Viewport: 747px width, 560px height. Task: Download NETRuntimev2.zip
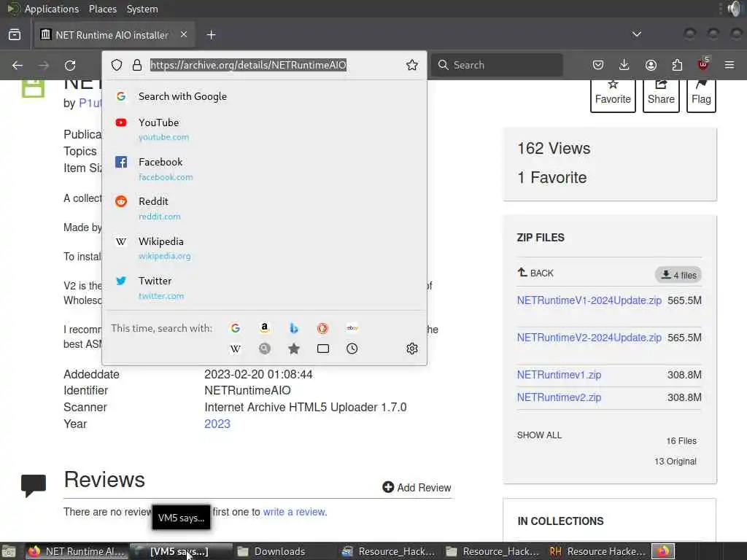tap(560, 397)
